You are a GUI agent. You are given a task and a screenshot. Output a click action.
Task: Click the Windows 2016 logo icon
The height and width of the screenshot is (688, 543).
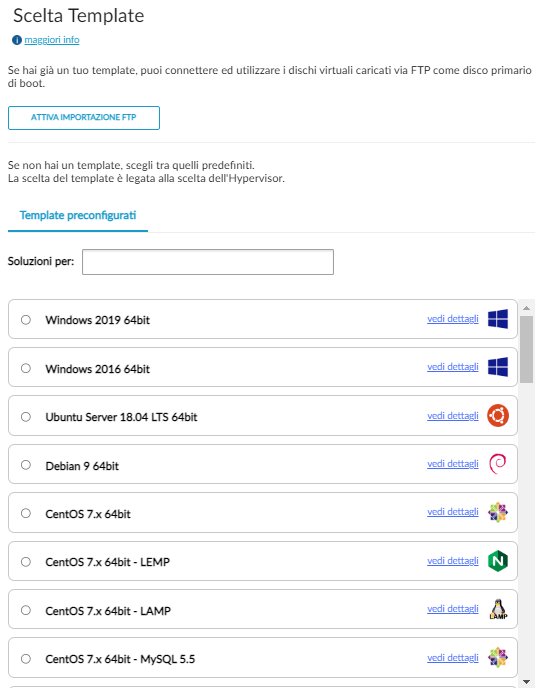click(498, 367)
